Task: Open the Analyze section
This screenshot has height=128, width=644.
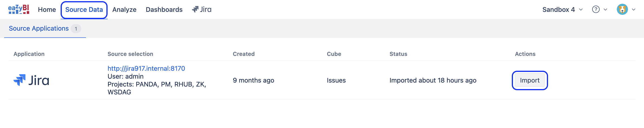Action: [124, 10]
